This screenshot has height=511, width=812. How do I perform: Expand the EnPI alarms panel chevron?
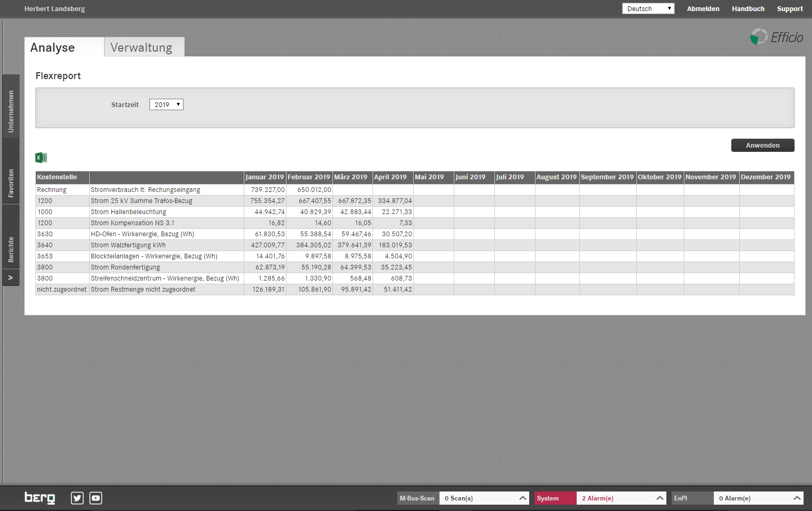pos(797,498)
